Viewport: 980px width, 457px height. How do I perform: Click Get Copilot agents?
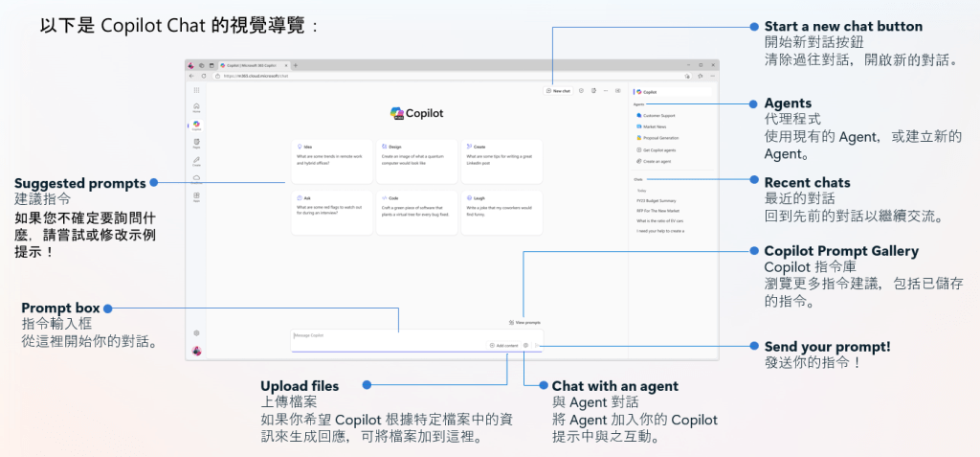pos(656,150)
